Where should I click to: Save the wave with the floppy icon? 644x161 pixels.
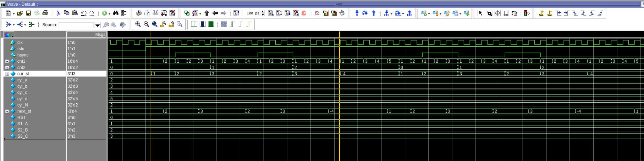pos(28,13)
